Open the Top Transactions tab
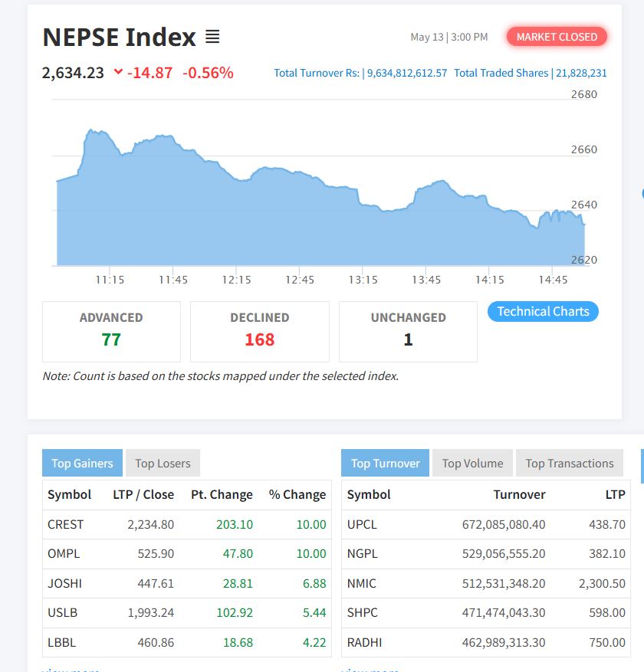This screenshot has width=644, height=672. click(569, 463)
